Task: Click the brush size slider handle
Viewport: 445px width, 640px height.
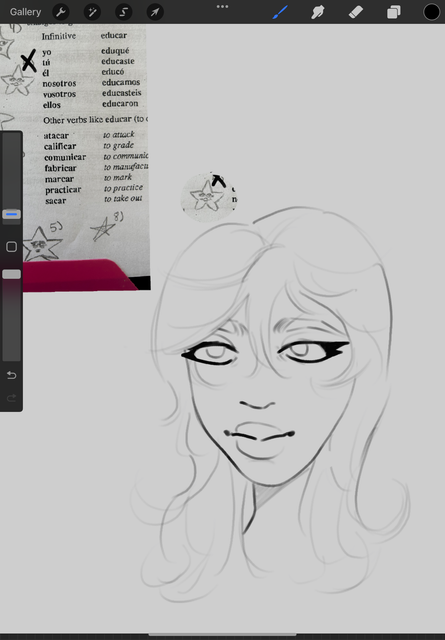Action: pyautogui.click(x=11, y=214)
